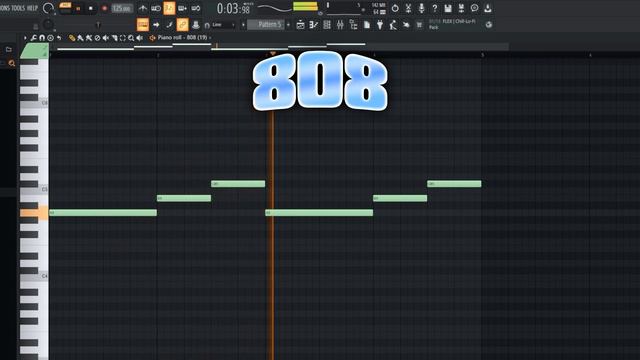Select the piano roll select tool
This screenshot has height=360, width=640.
click(122, 38)
